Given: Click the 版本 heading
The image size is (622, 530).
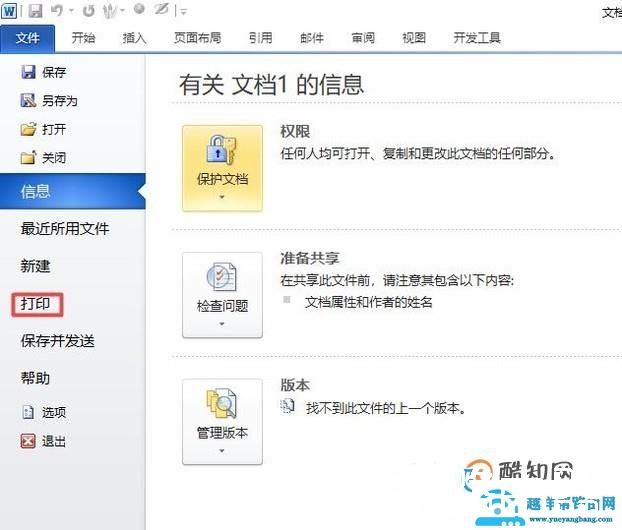Looking at the screenshot, I should tap(295, 385).
